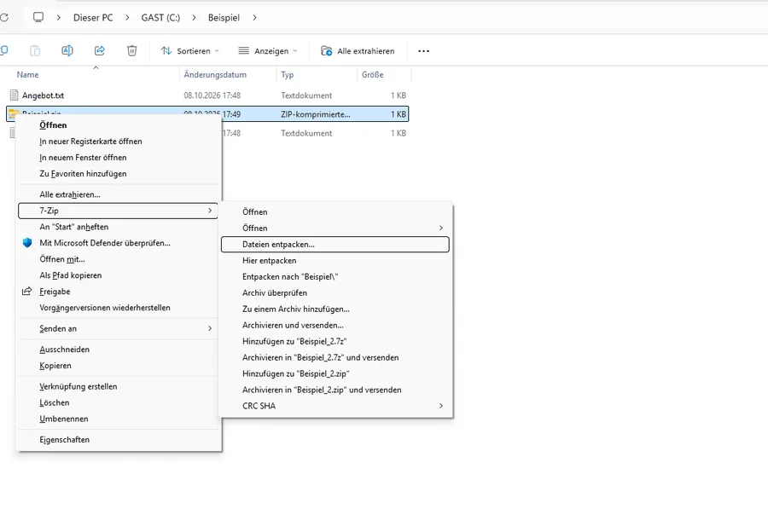768x532 pixels.
Task: Expand the second Öffnen submenu in 7-Zip
Action: 441,228
